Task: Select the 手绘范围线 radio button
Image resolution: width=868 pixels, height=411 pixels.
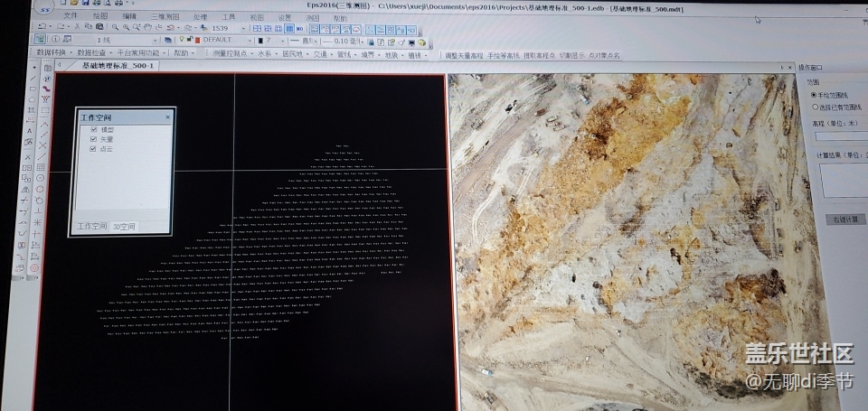Action: pyautogui.click(x=814, y=94)
